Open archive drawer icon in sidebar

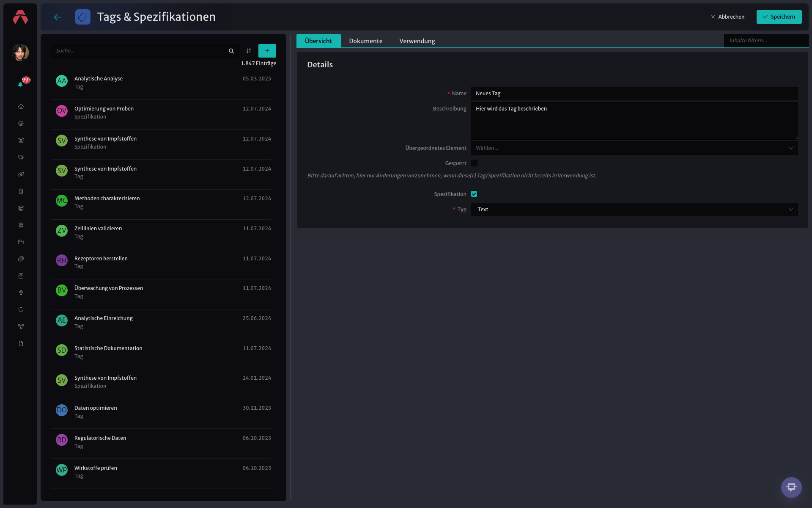pyautogui.click(x=21, y=276)
